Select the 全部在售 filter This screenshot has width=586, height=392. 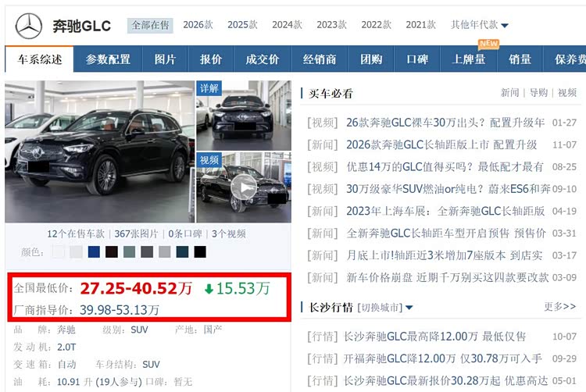151,25
